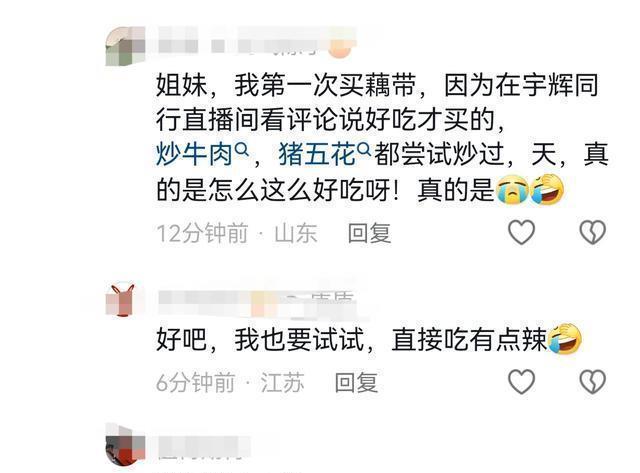The image size is (640, 473).
Task: Open first commenter's blurred username
Action: pyautogui.click(x=255, y=42)
